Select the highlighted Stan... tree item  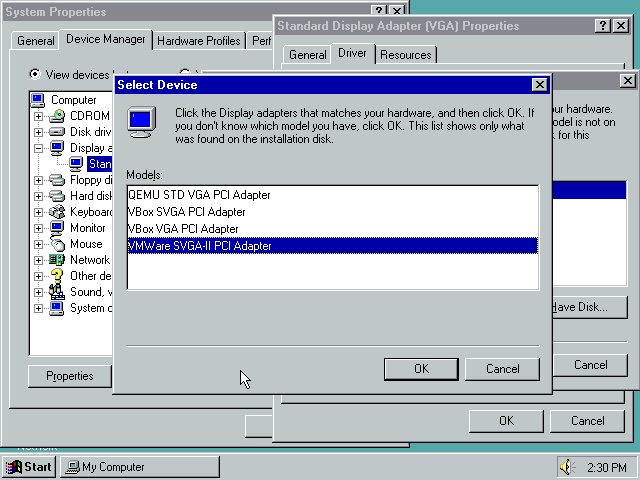tap(100, 164)
